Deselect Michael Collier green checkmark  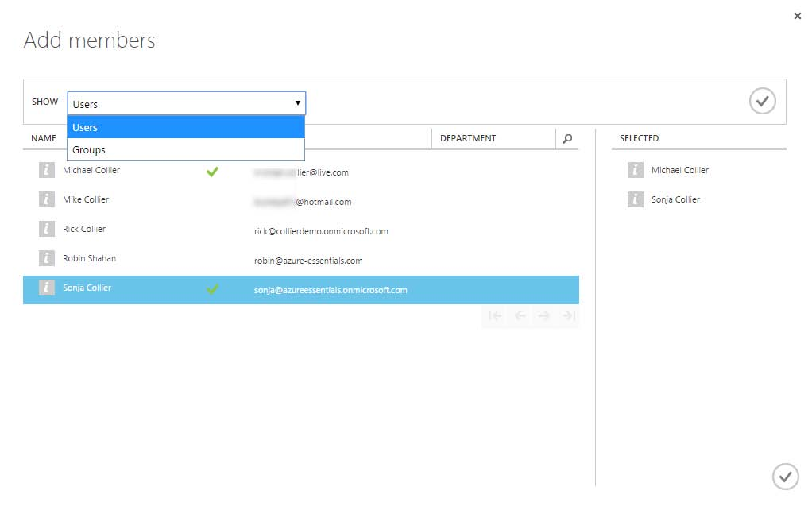(x=212, y=172)
